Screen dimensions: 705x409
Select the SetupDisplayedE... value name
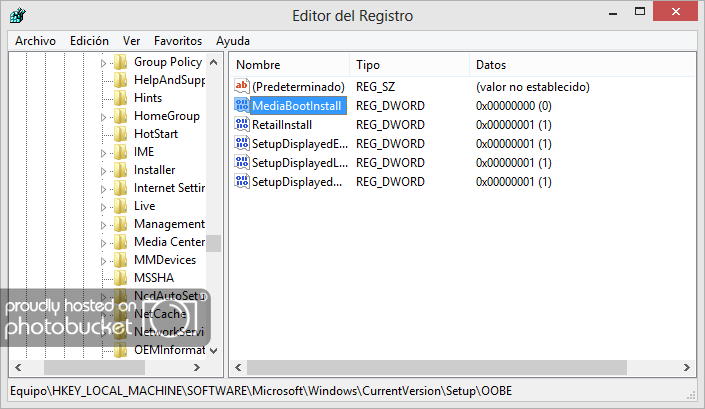click(300, 144)
